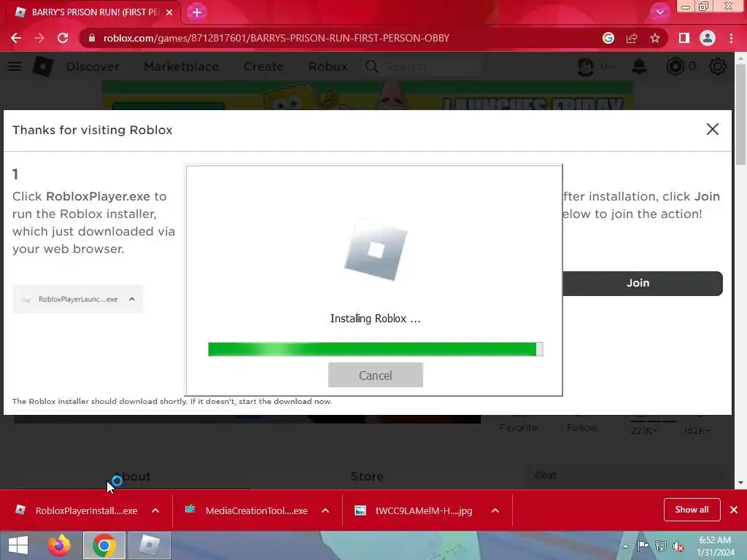Open the Robux balance icon

(x=675, y=66)
